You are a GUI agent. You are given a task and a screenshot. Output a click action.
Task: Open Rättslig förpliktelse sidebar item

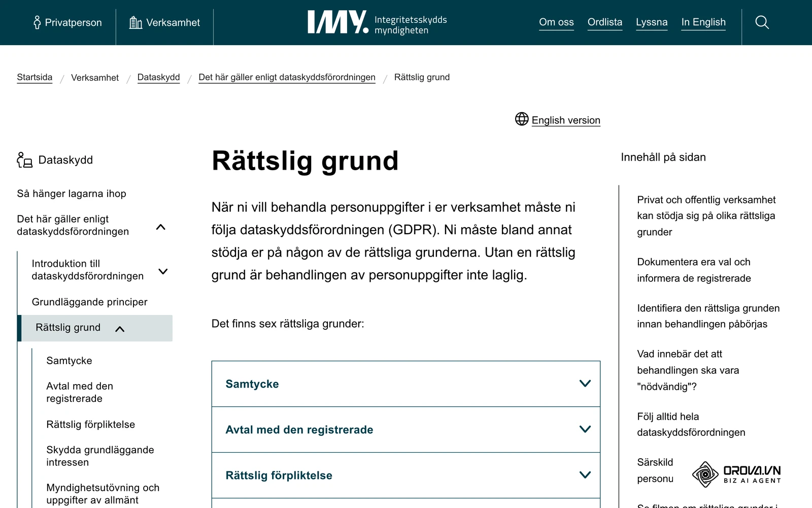(x=90, y=425)
